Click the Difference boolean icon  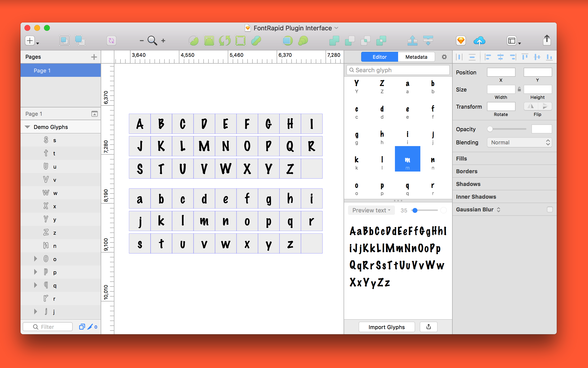(381, 41)
